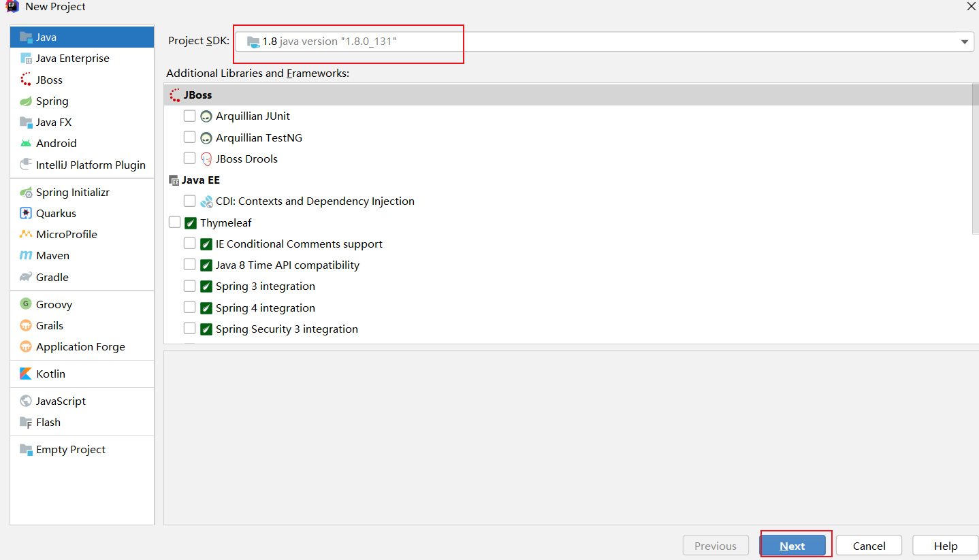Image resolution: width=979 pixels, height=560 pixels.
Task: Select Empty Project type
Action: 82,449
